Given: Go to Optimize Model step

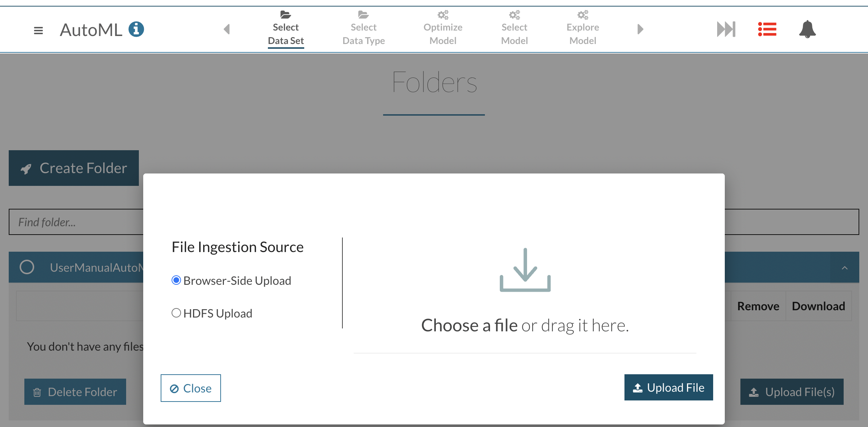Looking at the screenshot, I should pos(443,29).
